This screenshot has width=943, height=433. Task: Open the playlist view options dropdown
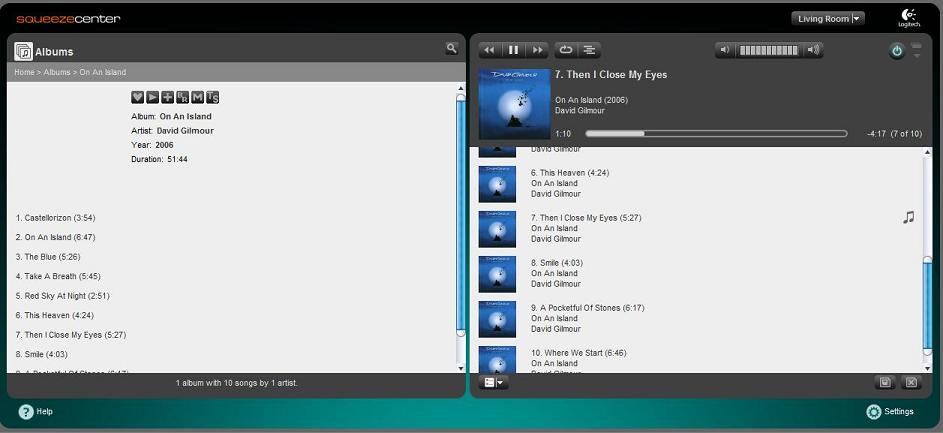493,382
